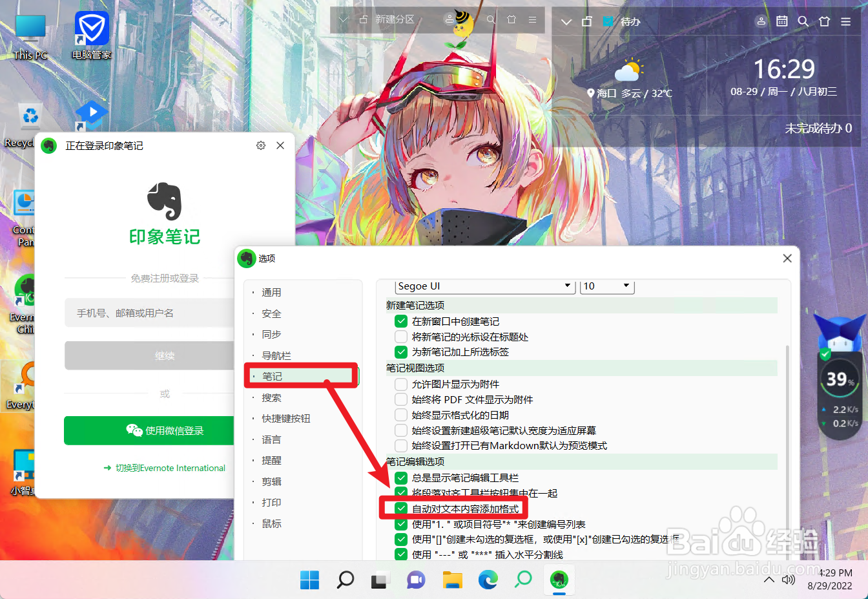Open hamburger menu in 待办 widget
868x599 pixels.
click(845, 21)
